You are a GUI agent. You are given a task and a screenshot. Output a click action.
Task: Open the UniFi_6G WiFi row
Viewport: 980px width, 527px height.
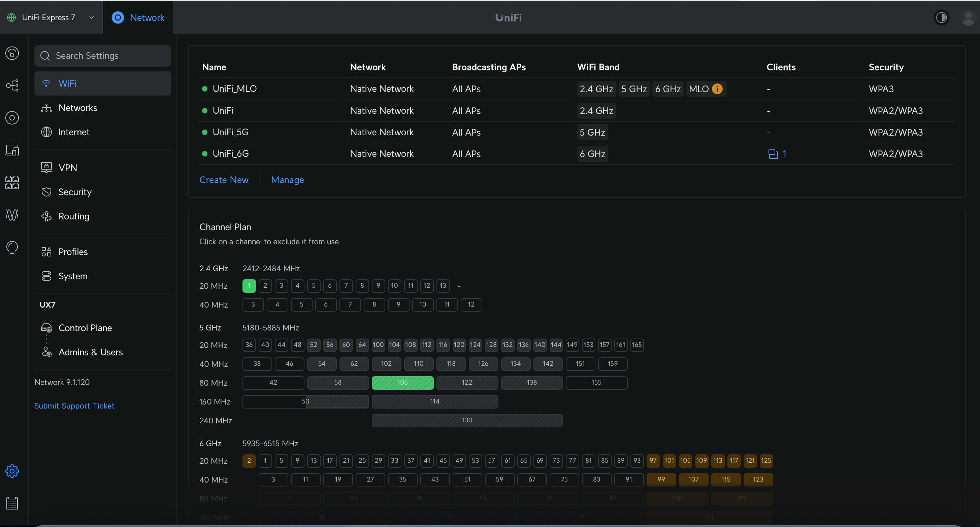(x=577, y=153)
